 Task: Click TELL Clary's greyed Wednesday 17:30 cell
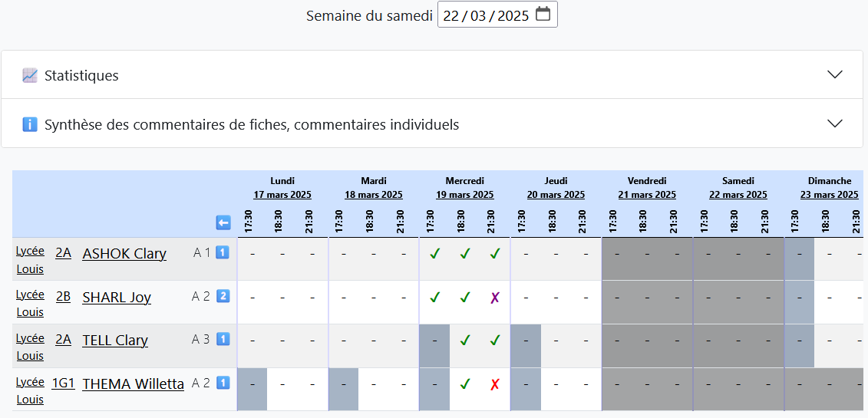coord(434,341)
